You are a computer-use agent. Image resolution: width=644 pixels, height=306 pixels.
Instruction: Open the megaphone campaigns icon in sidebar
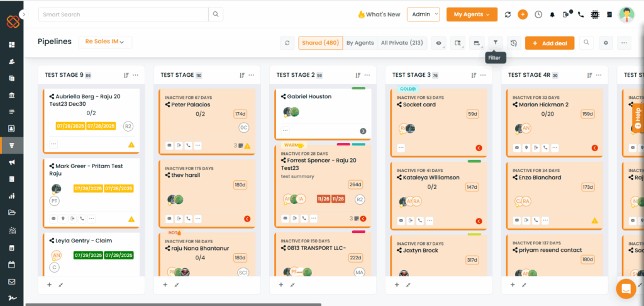pyautogui.click(x=11, y=162)
